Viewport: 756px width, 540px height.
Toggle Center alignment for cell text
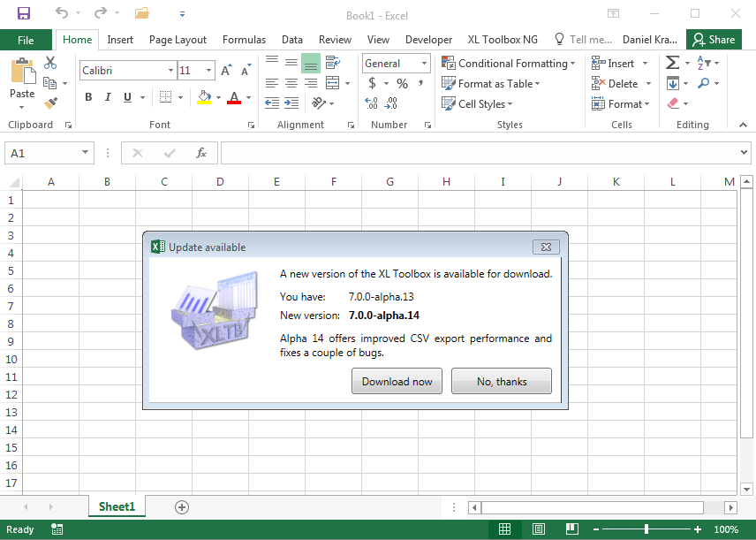(x=291, y=83)
